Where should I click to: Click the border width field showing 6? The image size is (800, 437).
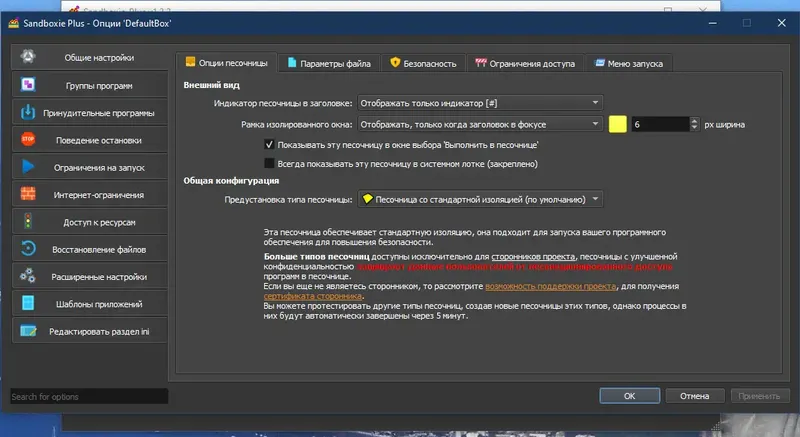pyautogui.click(x=660, y=124)
